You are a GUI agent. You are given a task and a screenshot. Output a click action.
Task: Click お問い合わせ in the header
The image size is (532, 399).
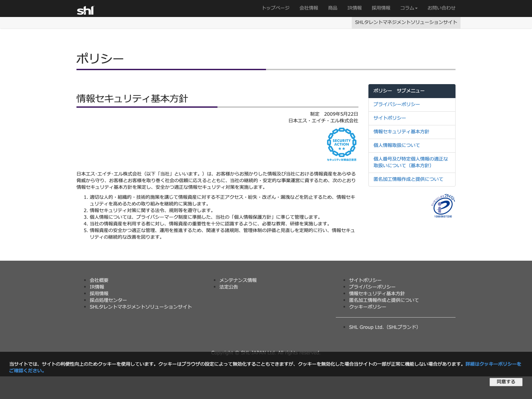point(441,8)
